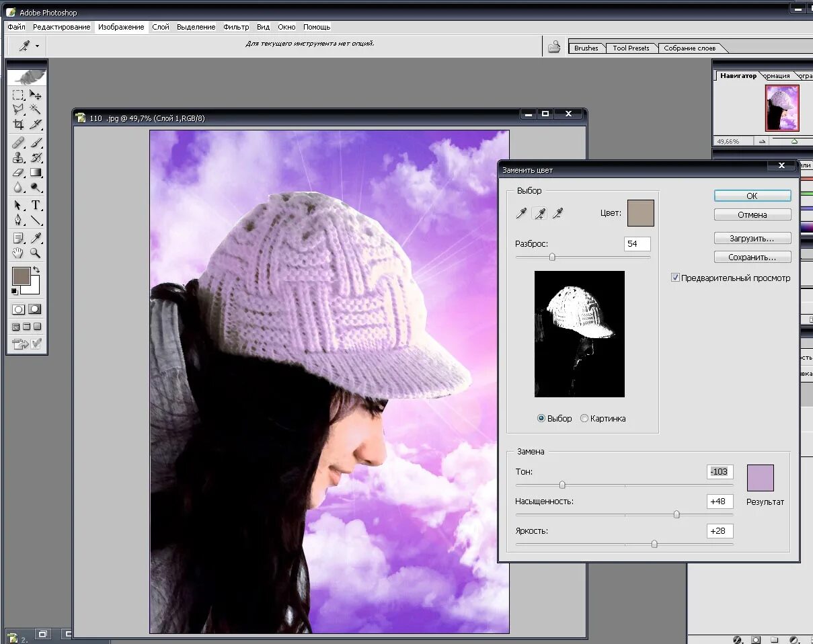Select the Path Selection arrow tool
Image resolution: width=813 pixels, height=644 pixels.
19,205
